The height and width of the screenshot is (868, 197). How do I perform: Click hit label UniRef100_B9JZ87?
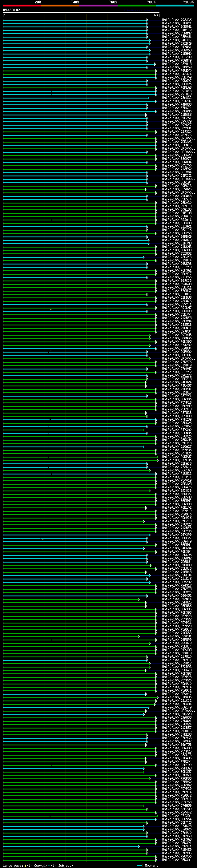[177, 101]
